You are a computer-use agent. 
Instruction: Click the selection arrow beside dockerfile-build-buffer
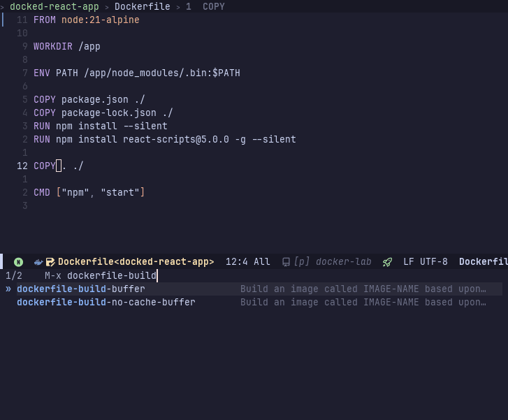point(8,289)
